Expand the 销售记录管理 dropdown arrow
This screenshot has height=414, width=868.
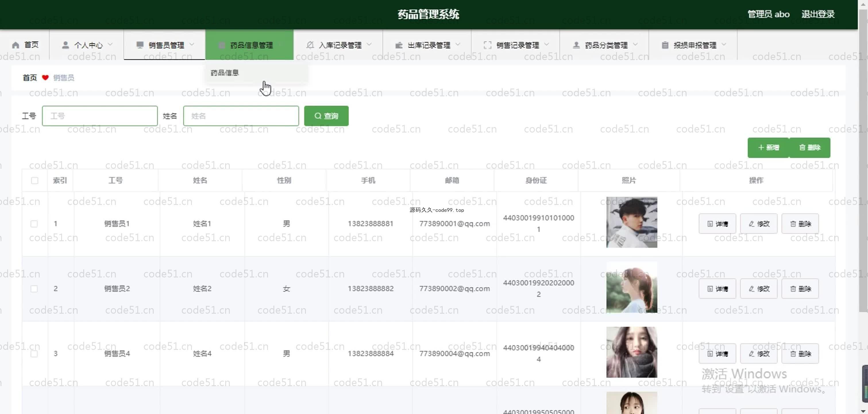(x=547, y=44)
